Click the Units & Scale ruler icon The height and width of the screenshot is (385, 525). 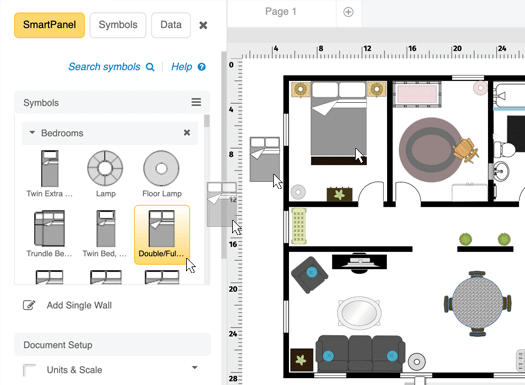point(29,370)
